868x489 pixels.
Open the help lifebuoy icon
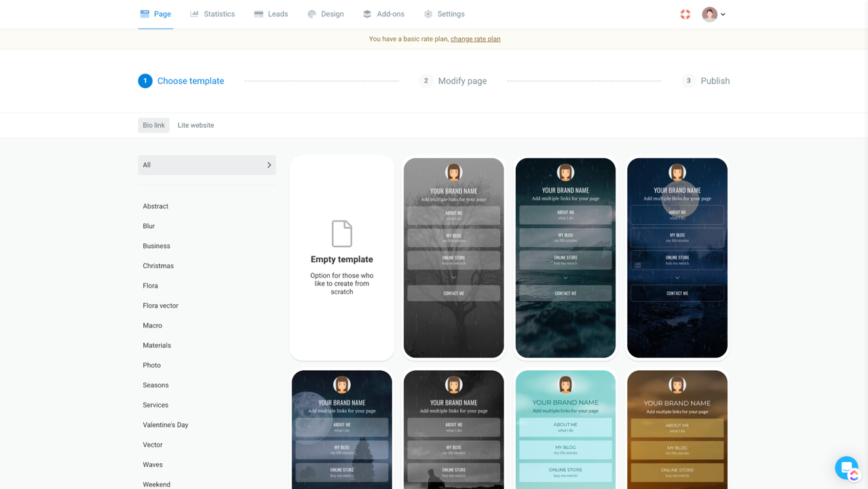tap(685, 14)
